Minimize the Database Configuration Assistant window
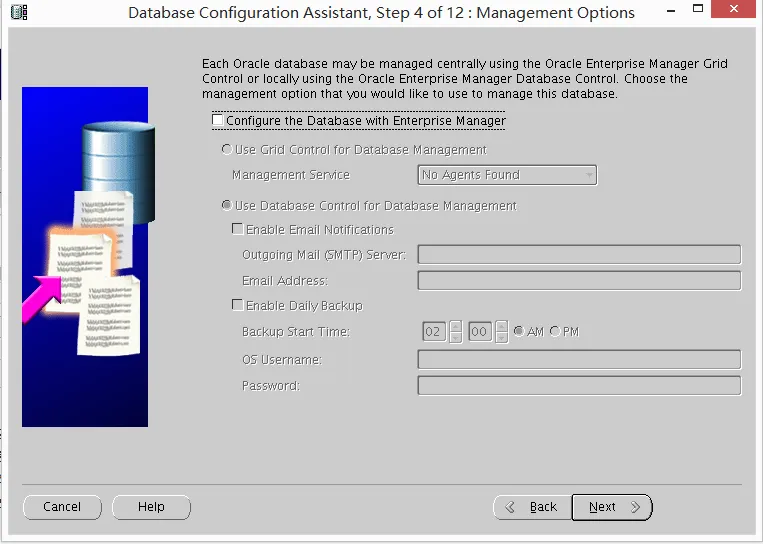The width and height of the screenshot is (763, 544). point(671,11)
